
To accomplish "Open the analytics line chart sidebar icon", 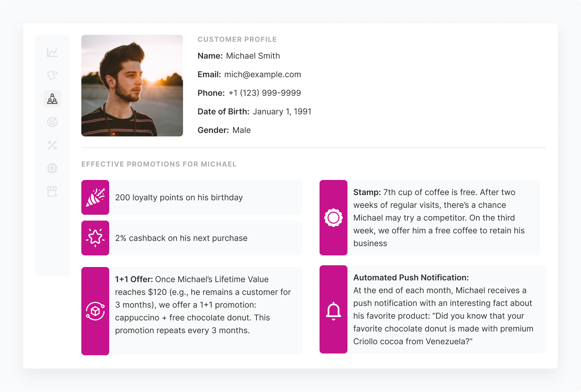I will 52,52.
